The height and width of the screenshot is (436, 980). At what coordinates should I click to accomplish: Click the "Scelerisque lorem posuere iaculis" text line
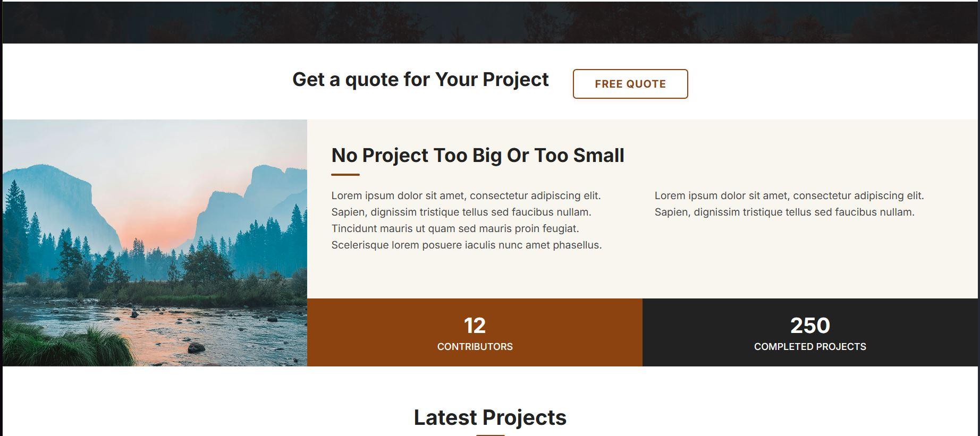[x=466, y=245]
